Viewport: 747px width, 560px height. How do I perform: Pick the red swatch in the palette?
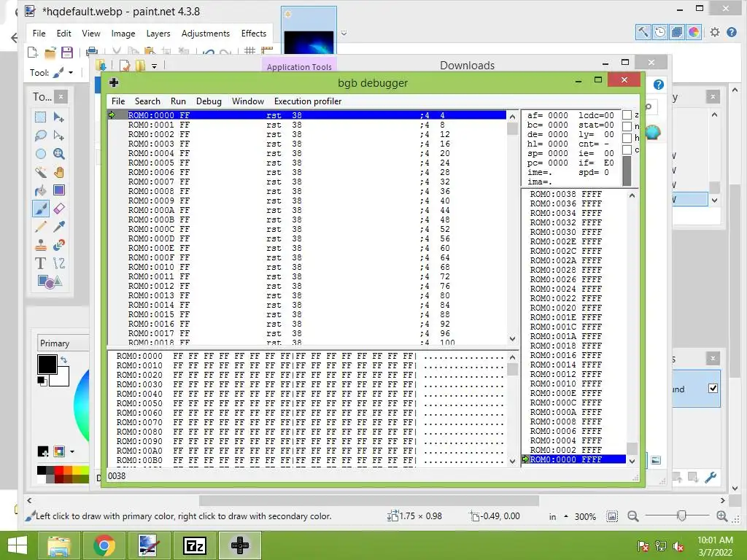coord(59,470)
